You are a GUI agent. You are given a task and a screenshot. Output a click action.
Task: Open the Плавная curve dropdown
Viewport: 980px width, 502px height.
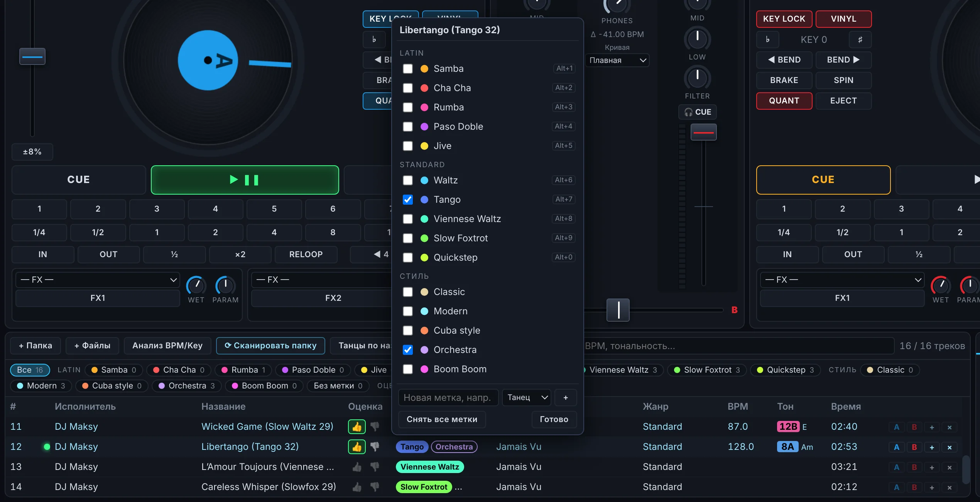click(617, 60)
